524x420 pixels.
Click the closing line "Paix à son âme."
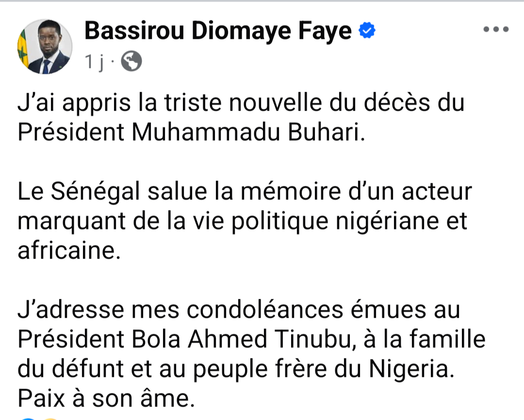(x=104, y=399)
